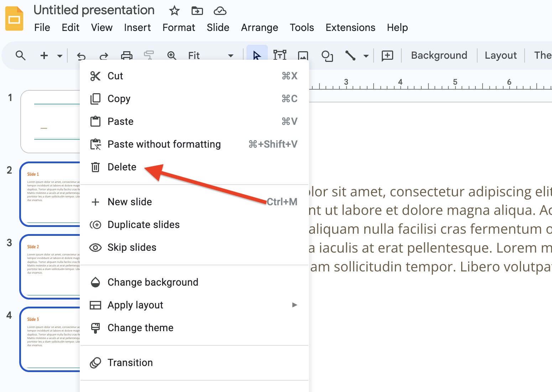Click the Undo icon
Image resolution: width=552 pixels, height=392 pixels.
(81, 55)
